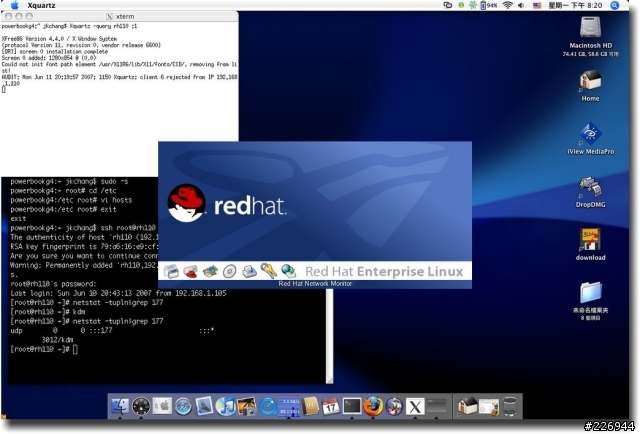This screenshot has height=434, width=640.
Task: Open the Mail app in the Dock
Action: point(204,406)
